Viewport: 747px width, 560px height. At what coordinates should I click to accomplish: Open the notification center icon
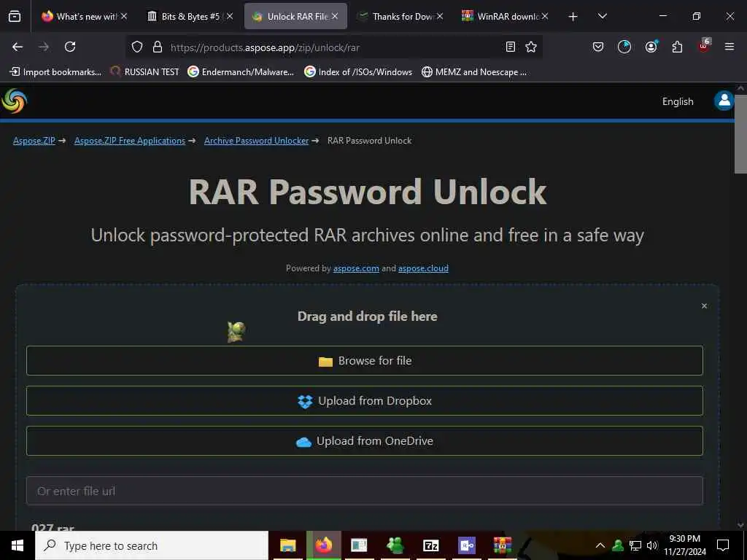[723, 545]
